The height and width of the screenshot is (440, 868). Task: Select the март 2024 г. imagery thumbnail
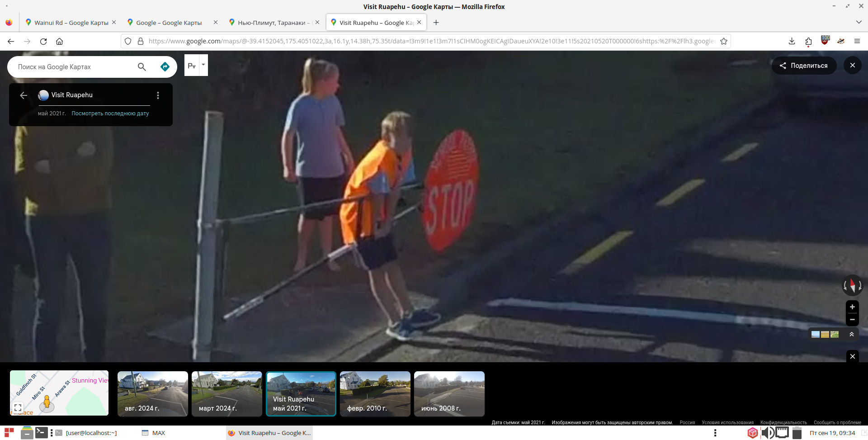227,394
